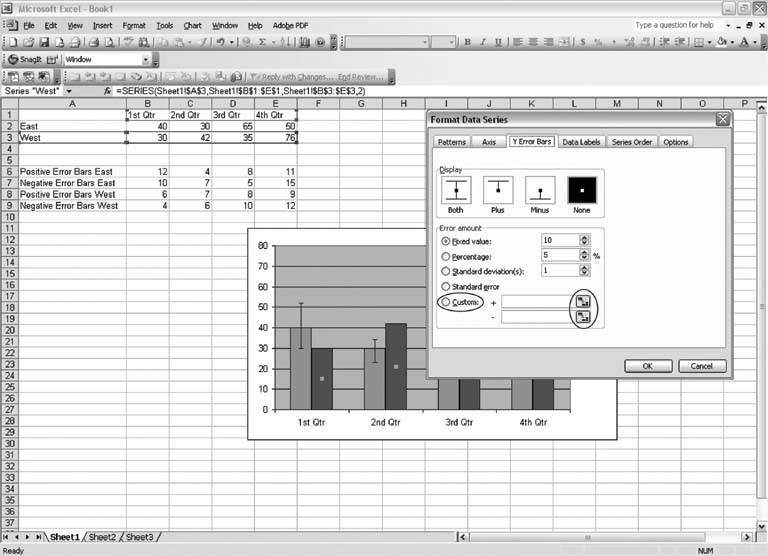The height and width of the screenshot is (556, 768).
Task: Select the None error bar display icon
Action: pyautogui.click(x=582, y=190)
